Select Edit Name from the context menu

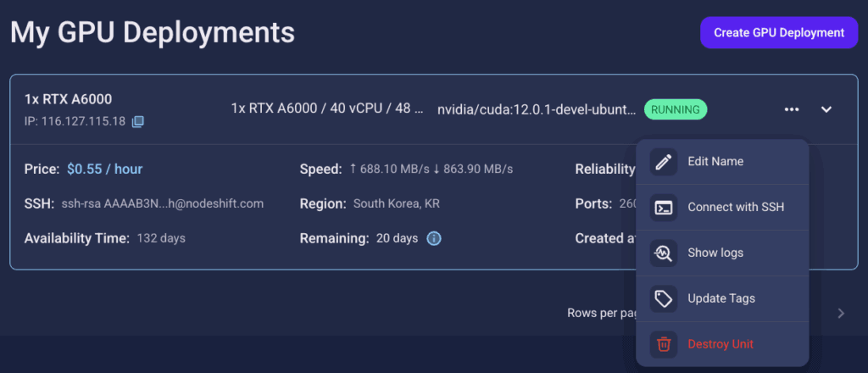715,161
